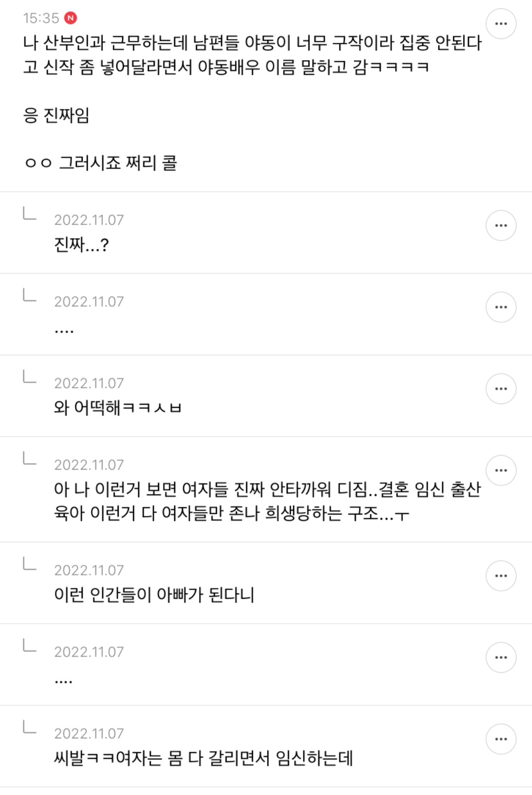Image resolution: width=532 pixels, height=795 pixels.
Task: Click the '씨발ㅋㅋ여자는 몸 다 갈리면서' comment text
Action: pos(203,758)
